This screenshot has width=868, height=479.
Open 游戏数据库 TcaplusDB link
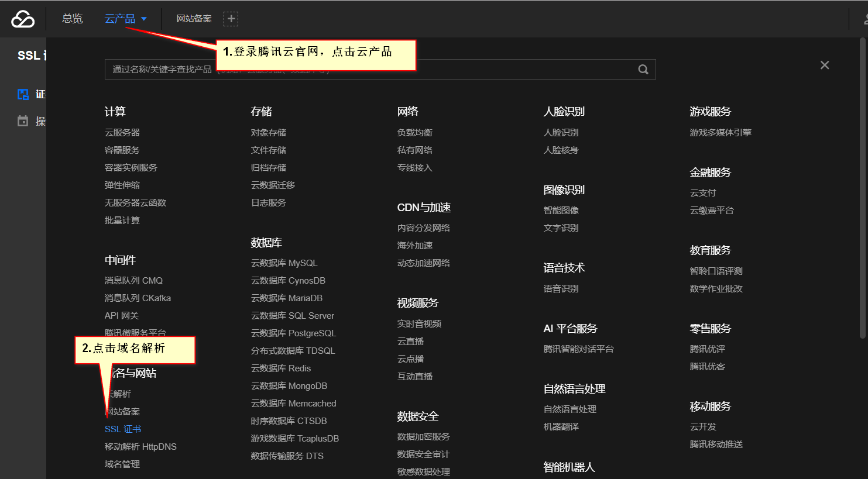pos(295,439)
